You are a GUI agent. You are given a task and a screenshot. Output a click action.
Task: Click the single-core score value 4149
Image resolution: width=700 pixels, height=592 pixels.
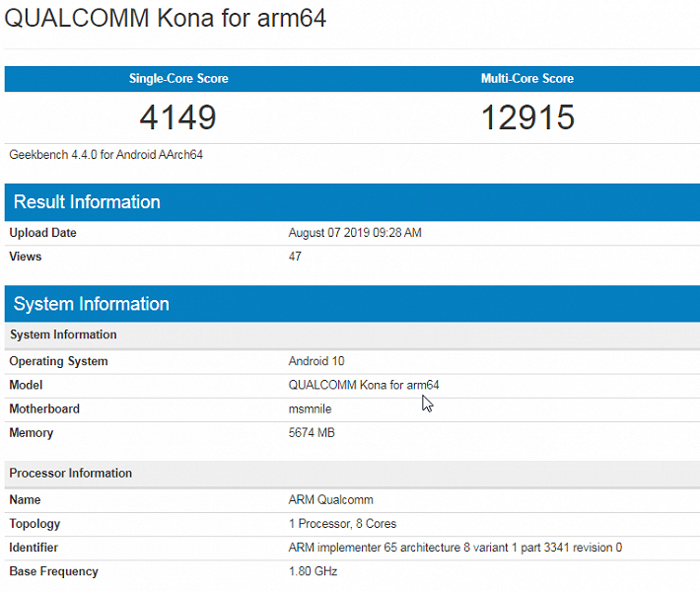(177, 118)
